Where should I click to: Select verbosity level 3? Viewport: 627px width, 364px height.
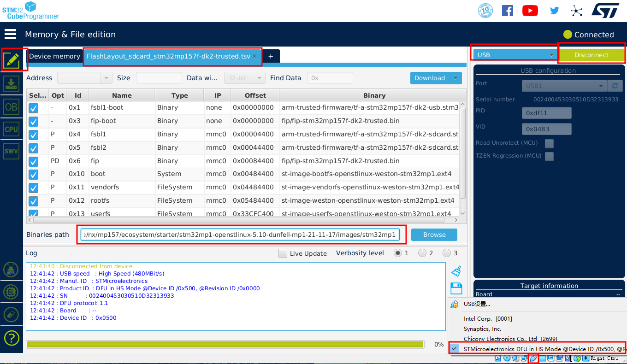click(447, 253)
